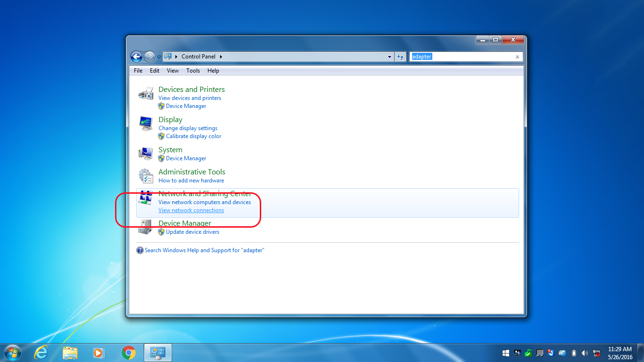This screenshot has width=644, height=362.
Task: Click the monitor display tray icon
Action: pyautogui.click(x=517, y=353)
